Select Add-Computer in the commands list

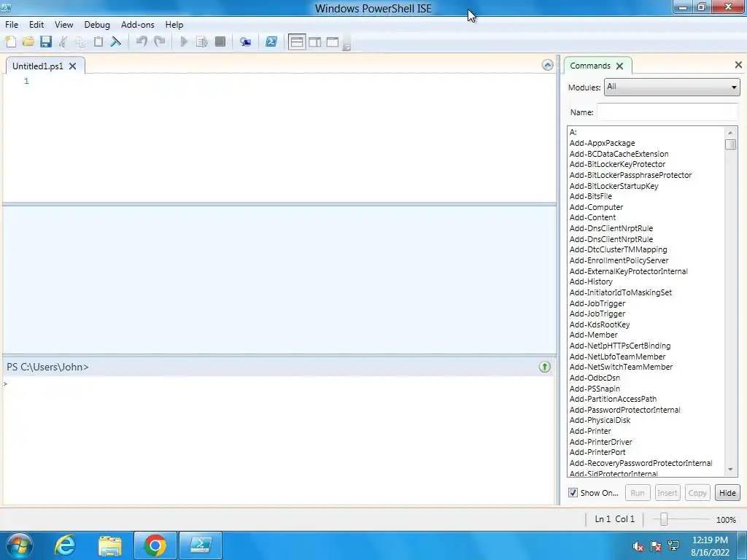pos(596,207)
